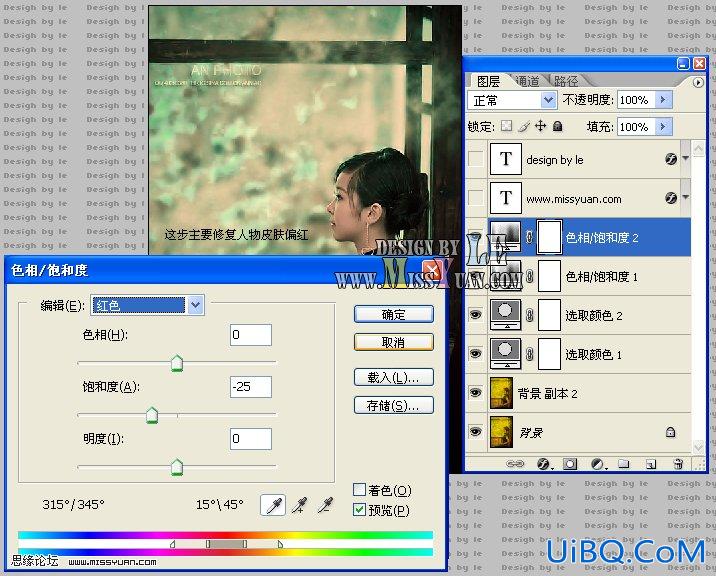Click the layer mask thumbnail of 选取颜色 1
Viewport: 716px width, 576px height.
[549, 354]
